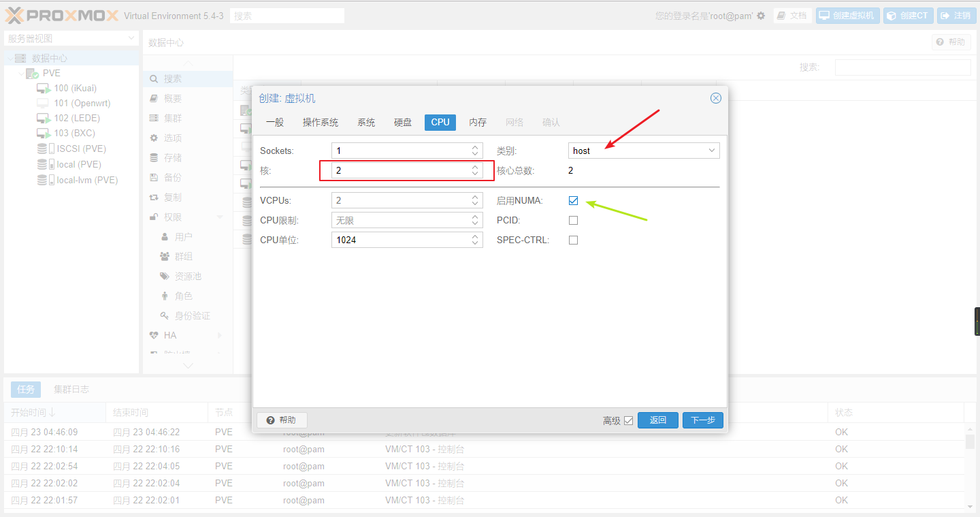Click the 备份 floppy disk icon
Viewport: 980px width, 517px height.
154,178
